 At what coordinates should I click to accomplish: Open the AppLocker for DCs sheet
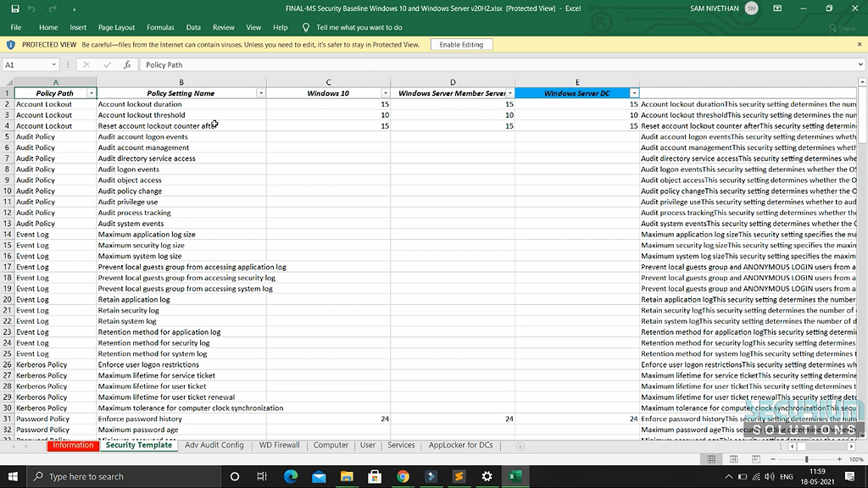(x=460, y=446)
